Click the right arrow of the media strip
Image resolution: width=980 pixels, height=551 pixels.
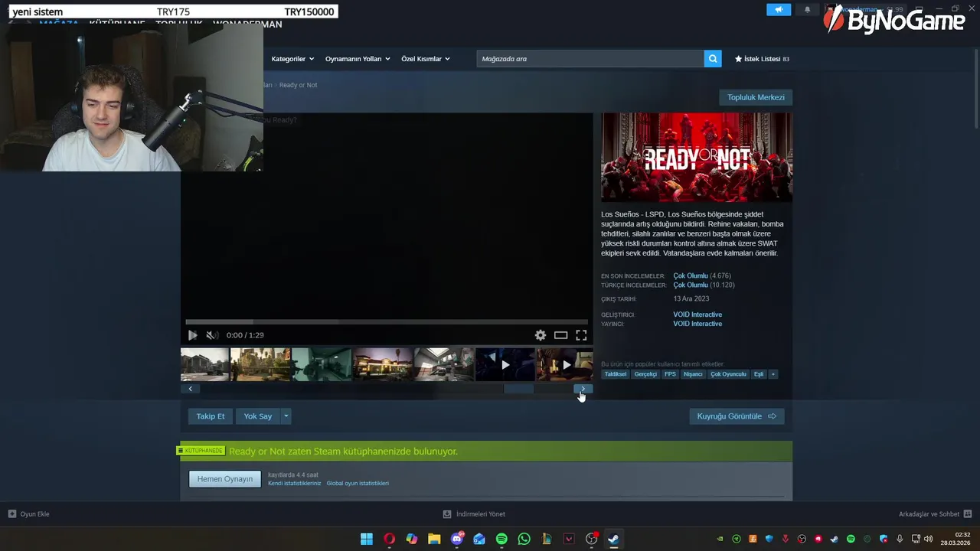coord(583,389)
